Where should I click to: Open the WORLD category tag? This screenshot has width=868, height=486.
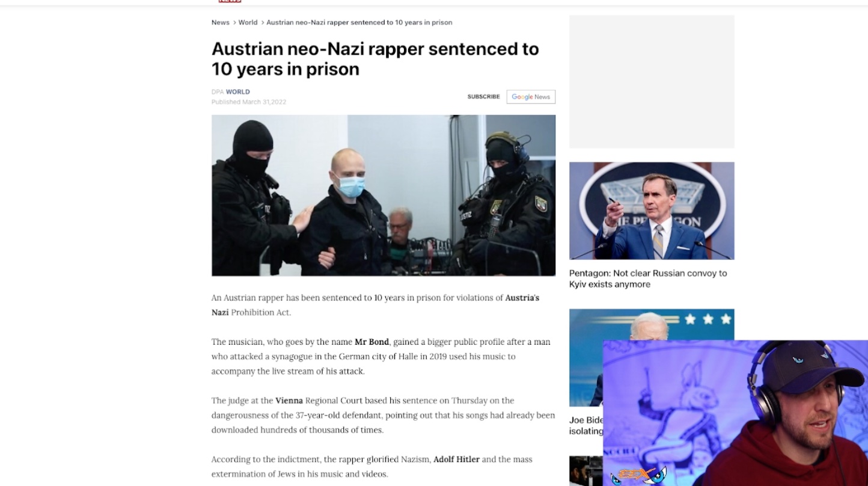click(x=238, y=92)
